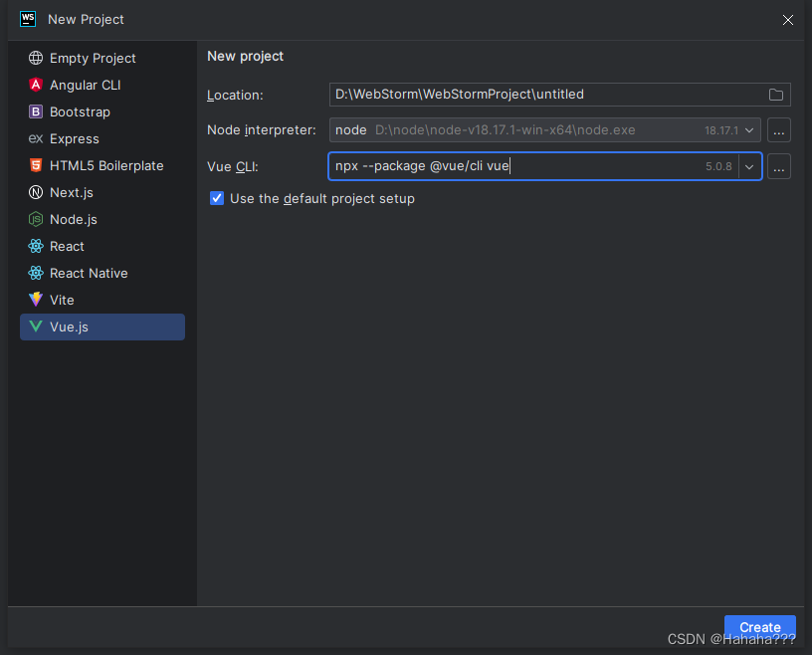Image resolution: width=812 pixels, height=655 pixels.
Task: Pick the Bootstrap purple B icon
Action: tap(36, 111)
